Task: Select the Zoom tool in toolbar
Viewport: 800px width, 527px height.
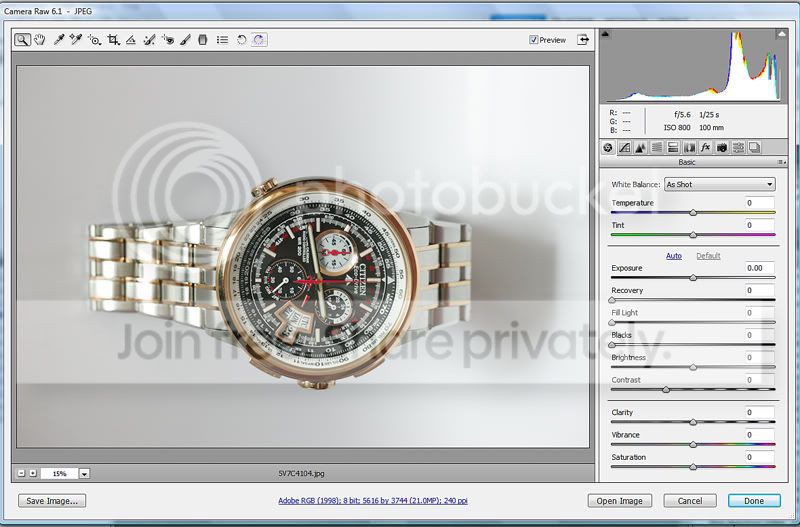Action: (22, 40)
